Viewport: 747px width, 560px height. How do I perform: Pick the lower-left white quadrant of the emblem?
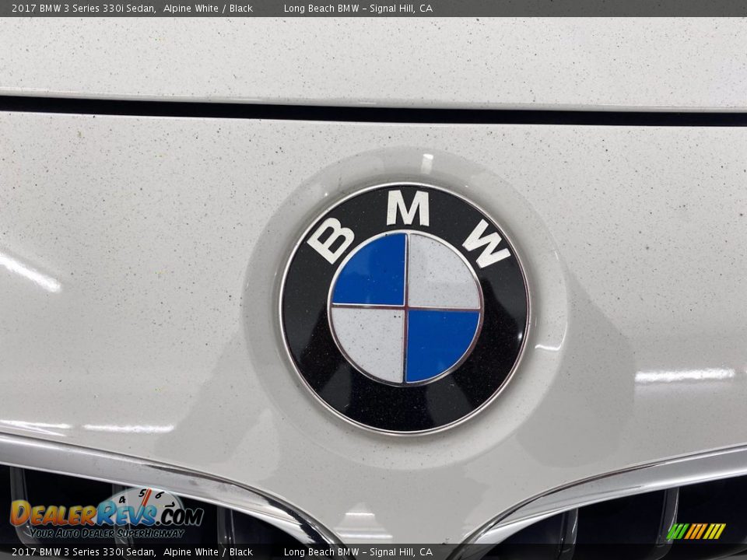click(370, 342)
